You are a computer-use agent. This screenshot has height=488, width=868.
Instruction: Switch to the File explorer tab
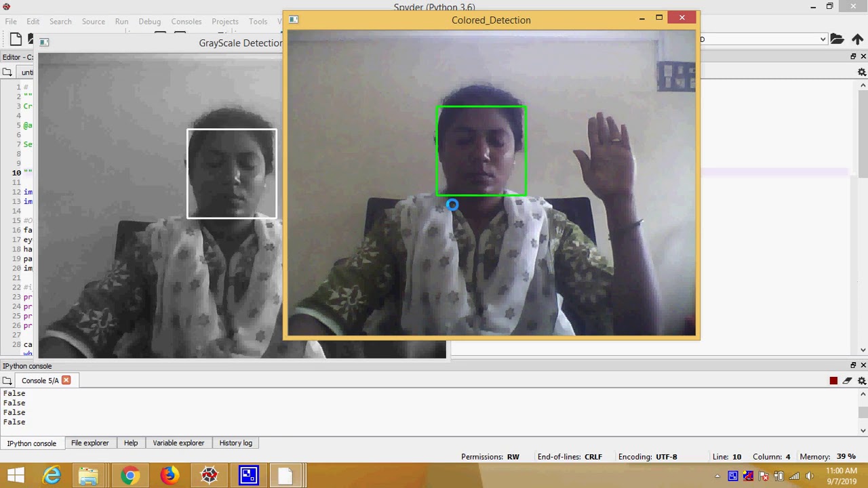point(90,443)
